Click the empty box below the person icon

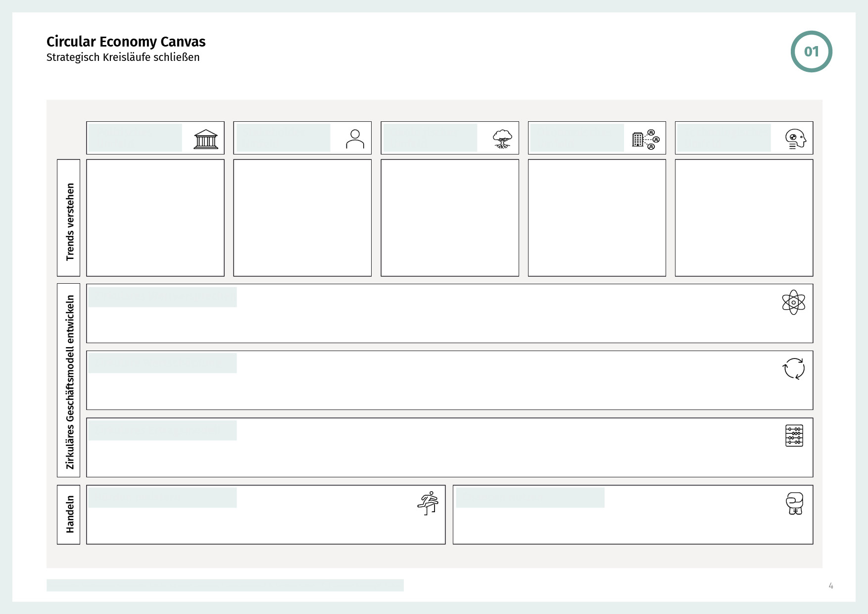click(x=302, y=218)
